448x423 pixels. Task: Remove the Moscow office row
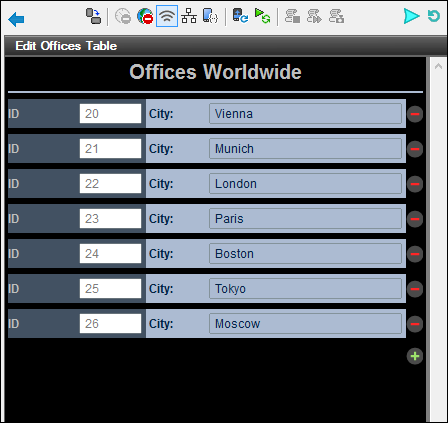[415, 324]
